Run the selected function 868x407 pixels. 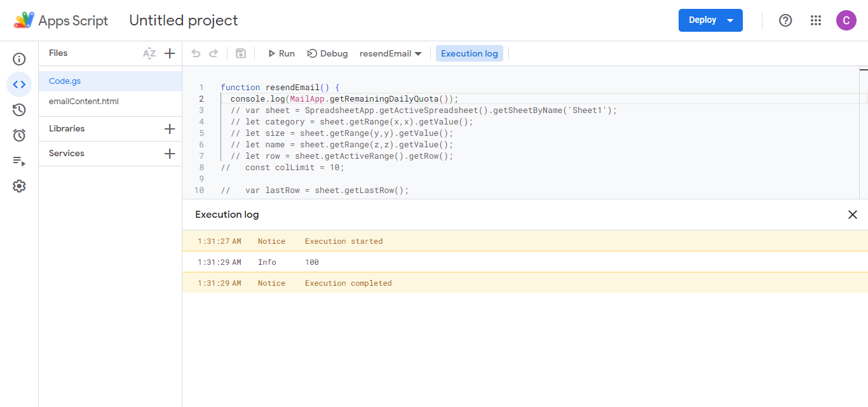(281, 53)
